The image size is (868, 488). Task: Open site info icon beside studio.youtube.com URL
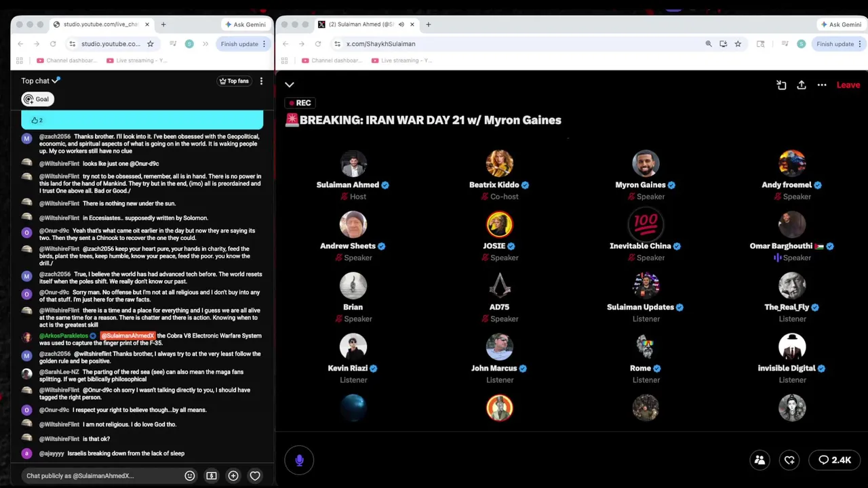pyautogui.click(x=73, y=44)
